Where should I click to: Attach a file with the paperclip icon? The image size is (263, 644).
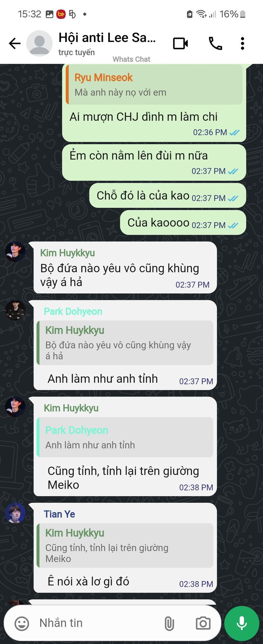(x=169, y=624)
